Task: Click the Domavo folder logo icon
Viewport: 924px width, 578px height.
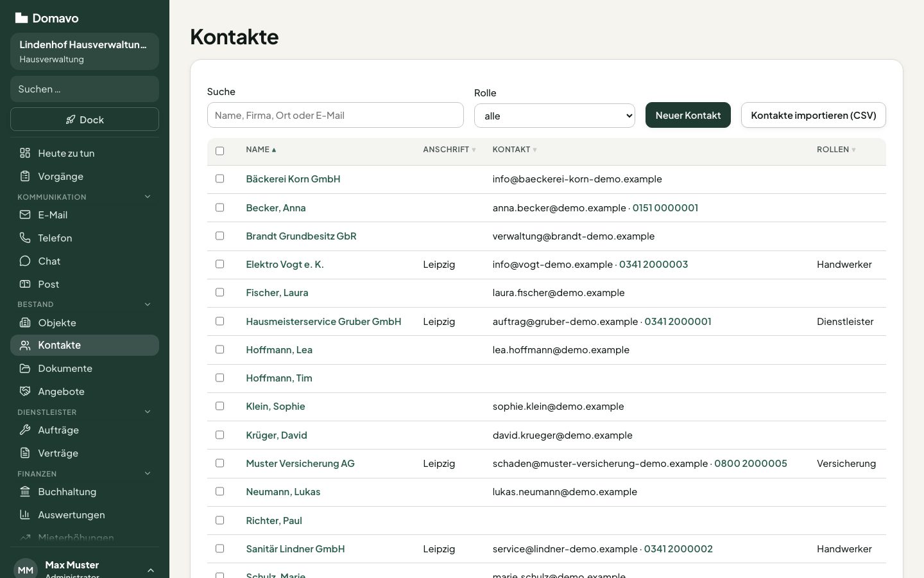Action: click(x=21, y=18)
